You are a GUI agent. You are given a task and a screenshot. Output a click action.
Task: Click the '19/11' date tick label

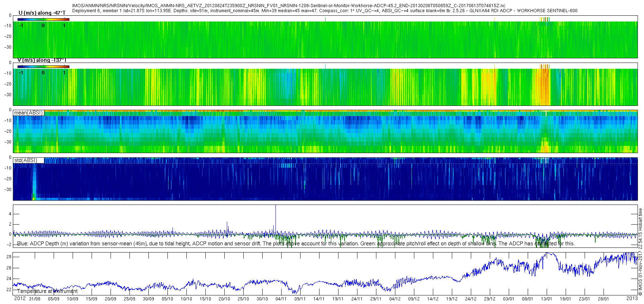[x=338, y=299]
